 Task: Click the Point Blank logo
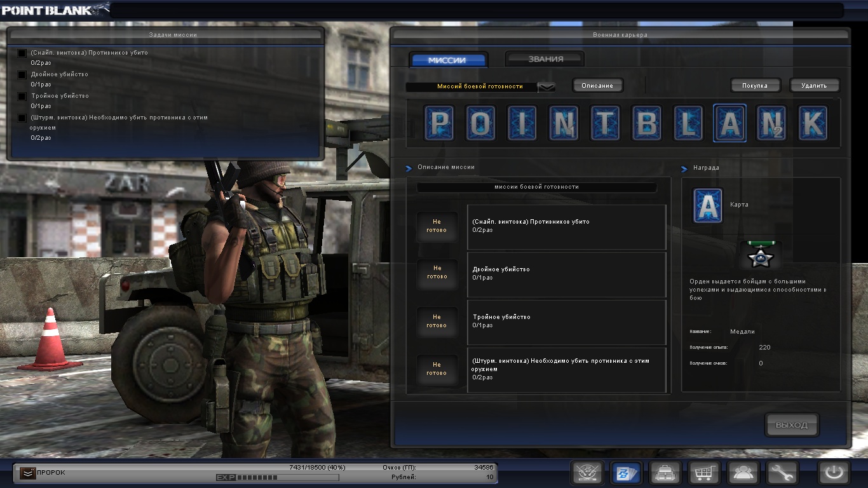[x=55, y=10]
